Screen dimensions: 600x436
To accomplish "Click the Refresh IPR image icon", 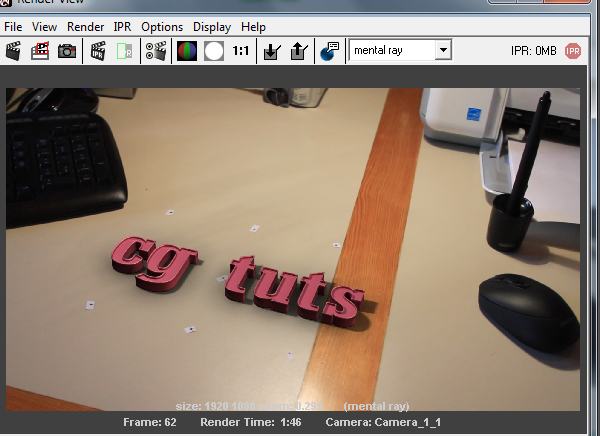I will (x=124, y=51).
